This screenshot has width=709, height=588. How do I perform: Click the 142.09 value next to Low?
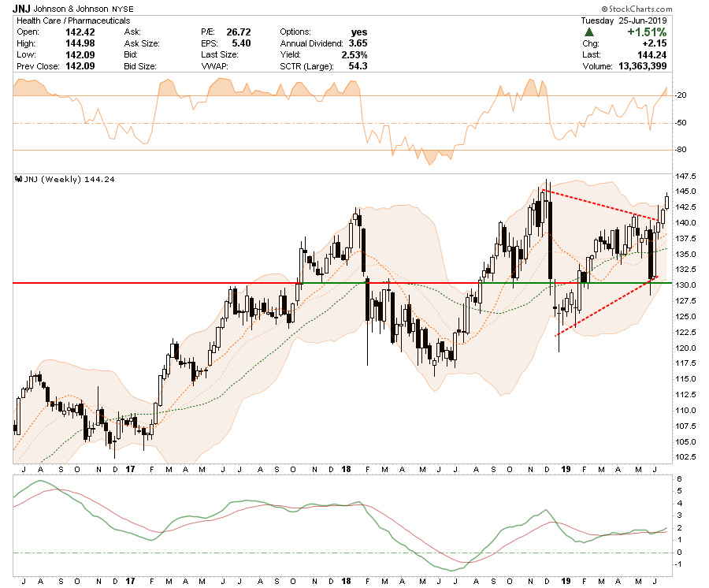80,54
